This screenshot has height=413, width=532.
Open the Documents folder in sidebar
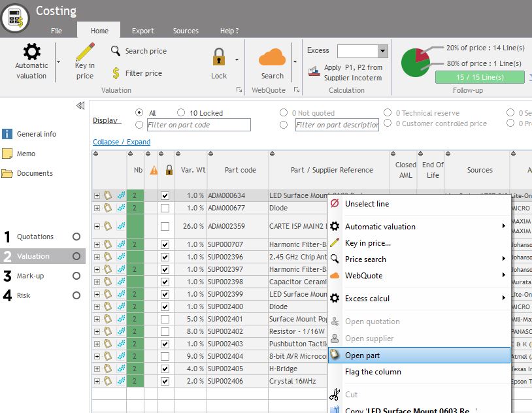35,173
